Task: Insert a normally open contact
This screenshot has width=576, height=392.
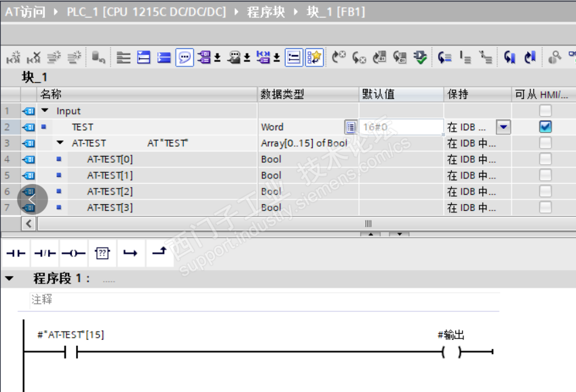Action: point(16,253)
